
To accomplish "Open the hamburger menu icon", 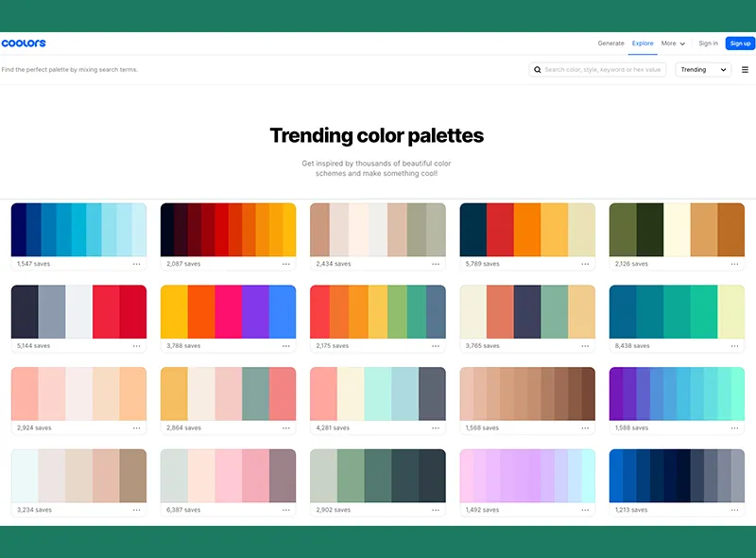I will click(745, 70).
